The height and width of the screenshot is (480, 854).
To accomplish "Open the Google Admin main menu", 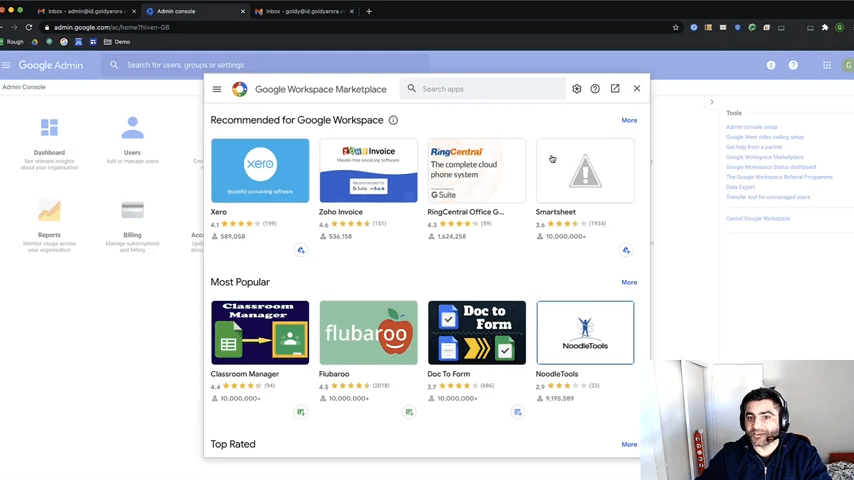I will pos(6,65).
